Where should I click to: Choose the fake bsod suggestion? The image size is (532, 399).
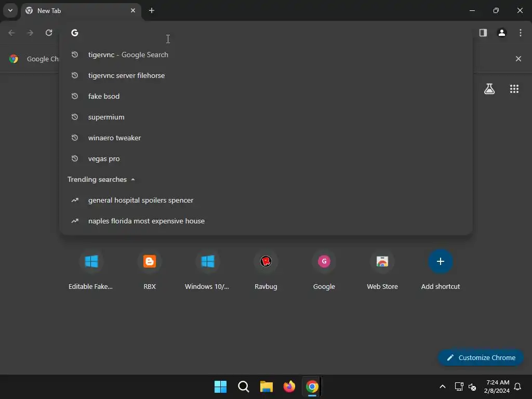[266, 96]
